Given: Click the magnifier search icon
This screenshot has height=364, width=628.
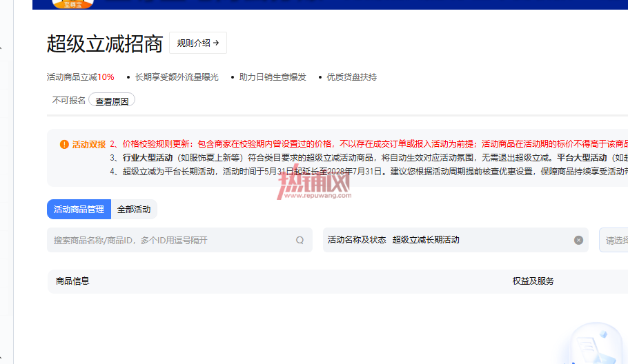Looking at the screenshot, I should point(300,240).
